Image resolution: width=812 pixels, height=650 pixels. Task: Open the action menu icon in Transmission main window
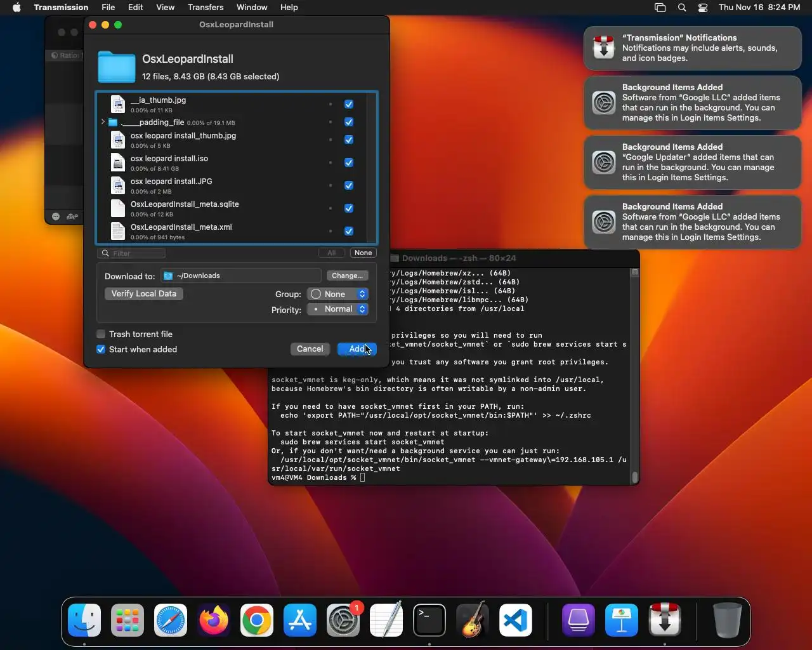tap(56, 216)
